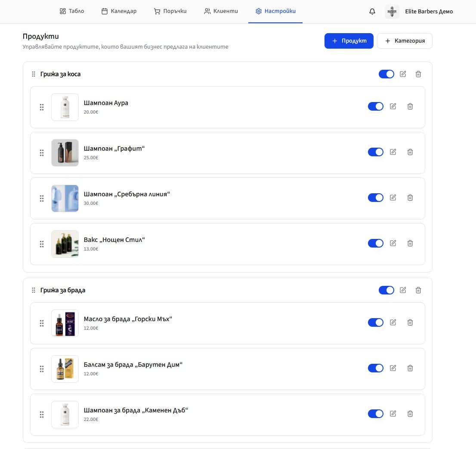Edit Балсам за брада „Барутен Дим“
The height and width of the screenshot is (449, 476).
click(x=393, y=368)
